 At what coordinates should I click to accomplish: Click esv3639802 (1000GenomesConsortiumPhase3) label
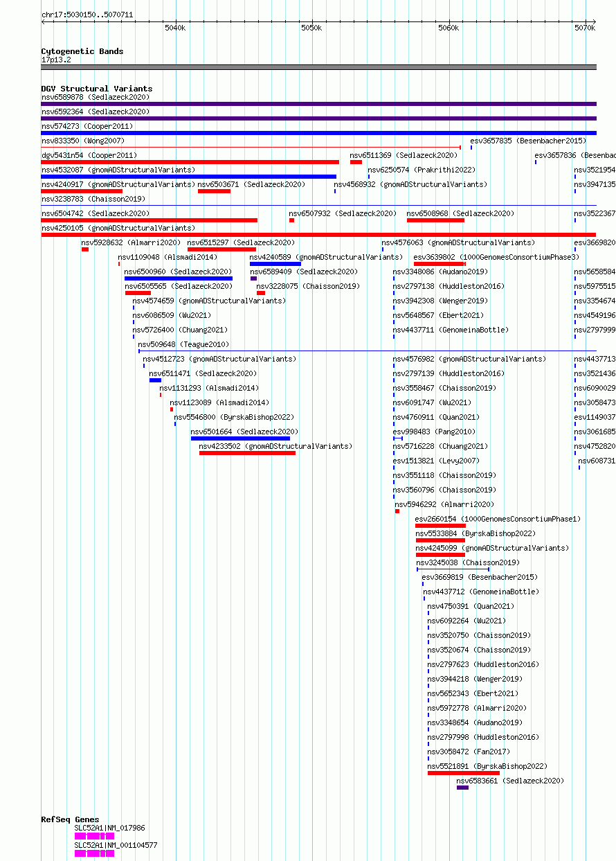[x=496, y=257]
